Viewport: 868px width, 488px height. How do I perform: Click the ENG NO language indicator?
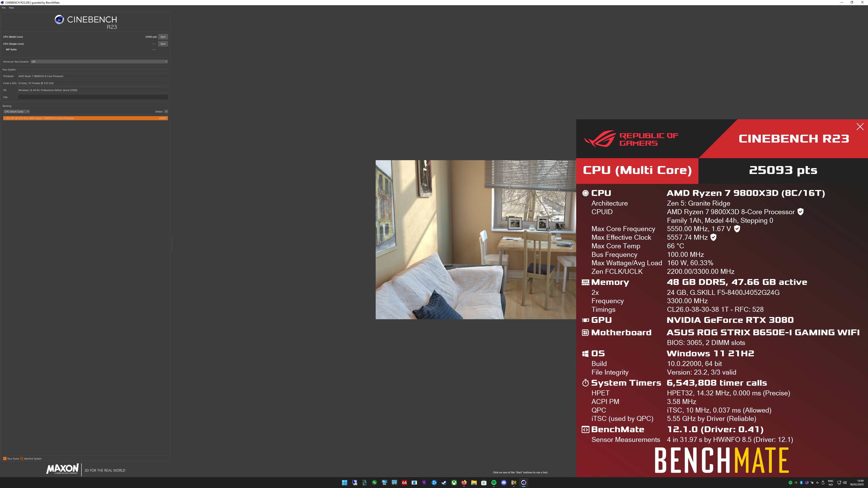pyautogui.click(x=831, y=483)
